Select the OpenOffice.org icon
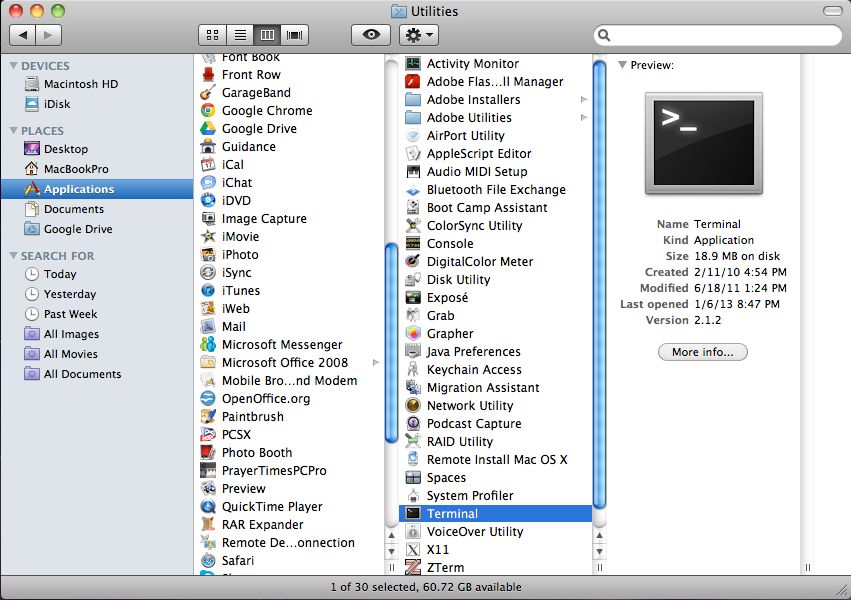 [x=208, y=399]
